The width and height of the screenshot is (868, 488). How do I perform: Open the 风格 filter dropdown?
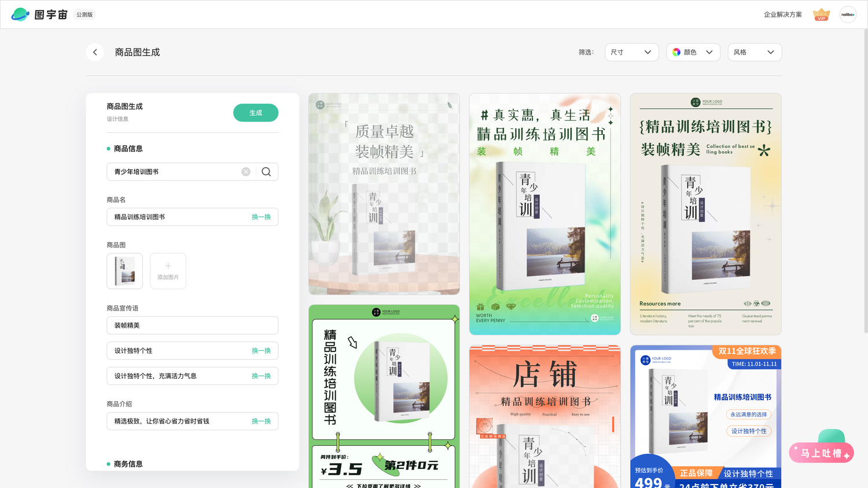tap(755, 52)
